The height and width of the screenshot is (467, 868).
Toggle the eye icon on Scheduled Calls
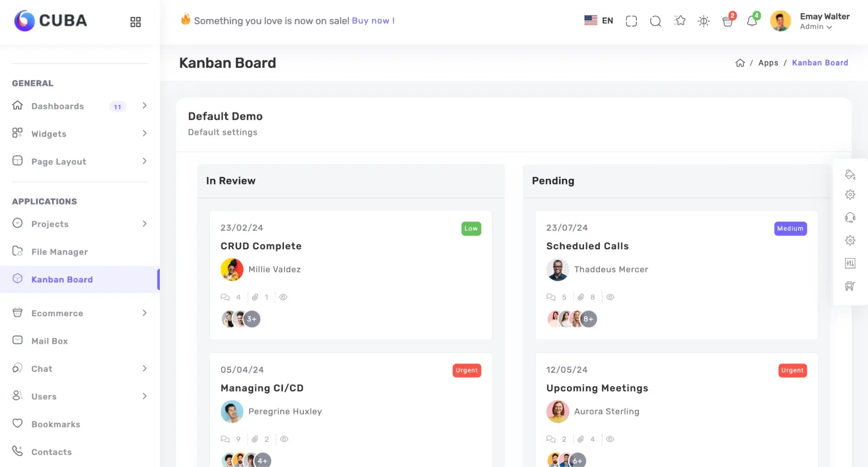[x=610, y=297]
